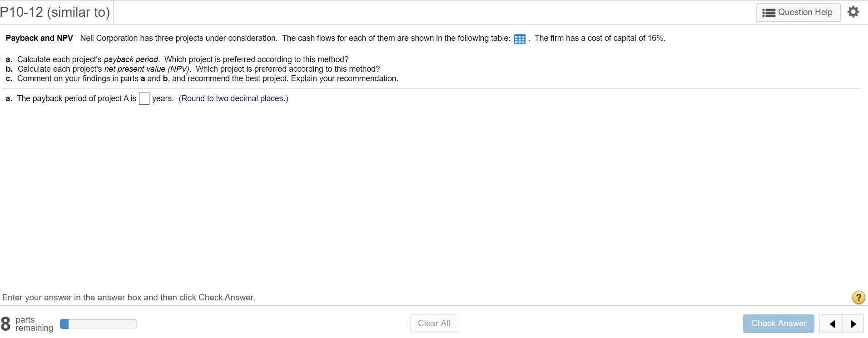This screenshot has height=338, width=868.
Task: Click the payback period answer box
Action: click(x=144, y=98)
